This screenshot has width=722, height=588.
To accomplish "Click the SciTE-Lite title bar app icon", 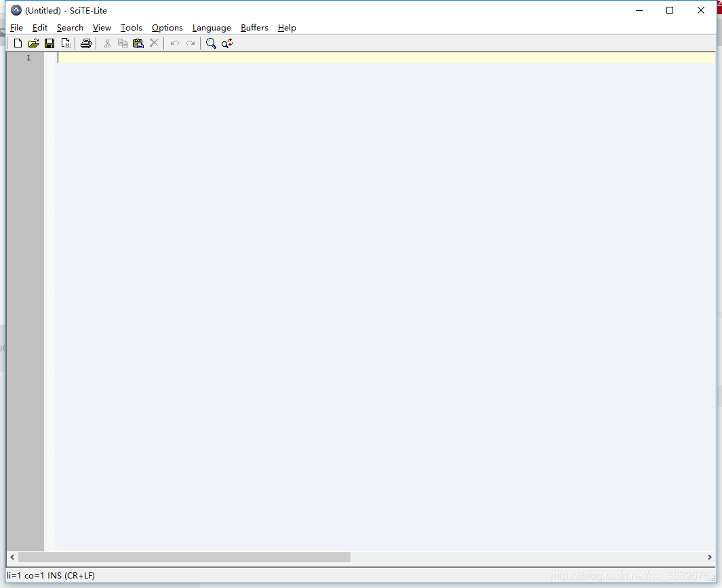I will [x=16, y=10].
